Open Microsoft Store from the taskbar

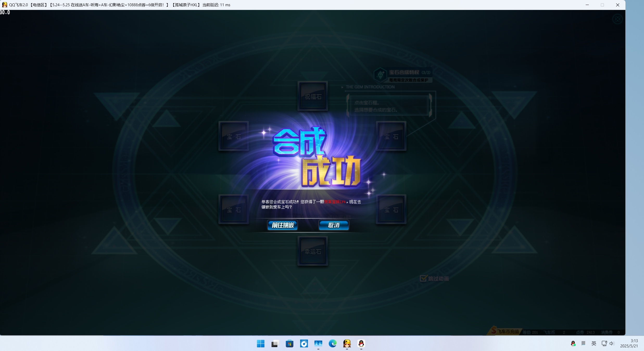(289, 343)
